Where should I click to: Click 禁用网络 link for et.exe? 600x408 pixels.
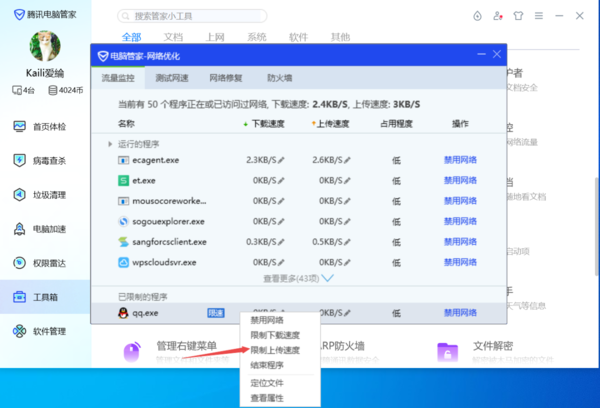pos(460,181)
